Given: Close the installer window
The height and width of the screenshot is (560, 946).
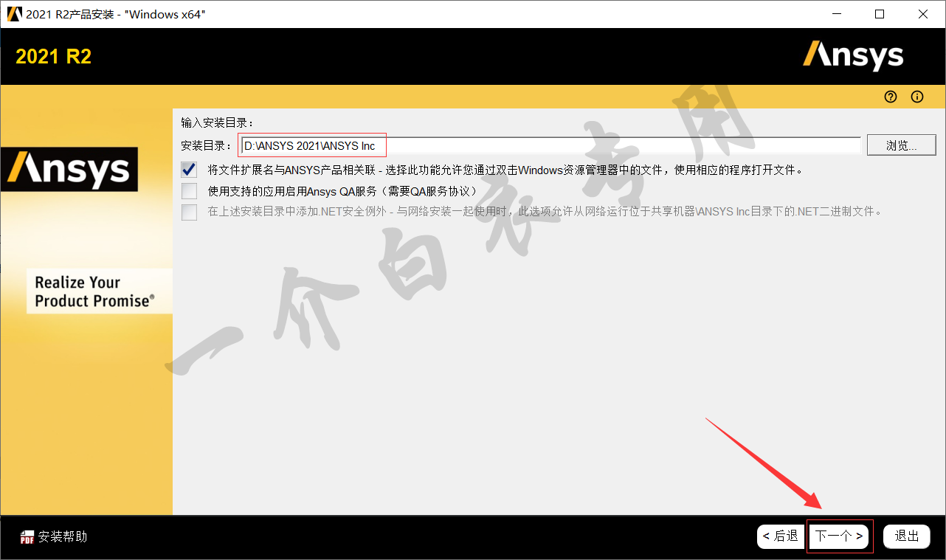Looking at the screenshot, I should [x=923, y=14].
